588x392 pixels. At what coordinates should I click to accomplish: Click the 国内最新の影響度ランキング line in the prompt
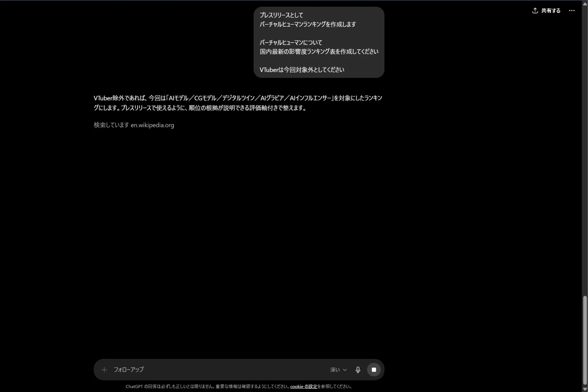pyautogui.click(x=319, y=51)
